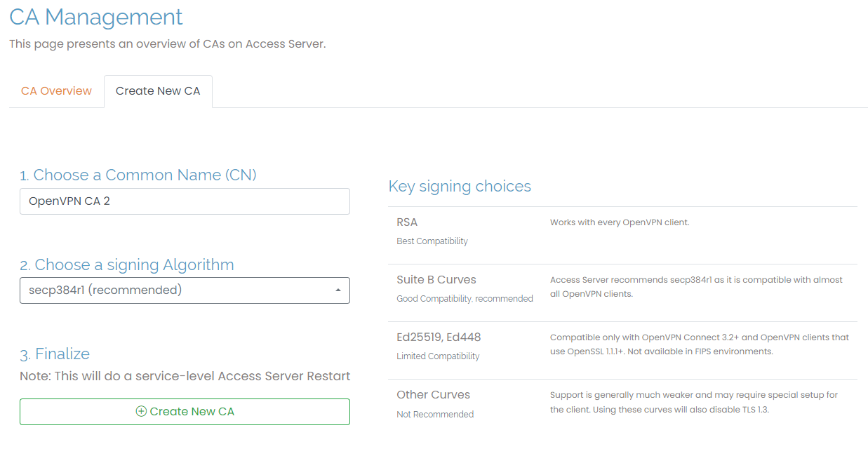Select the Create New CA tab

pyautogui.click(x=158, y=91)
